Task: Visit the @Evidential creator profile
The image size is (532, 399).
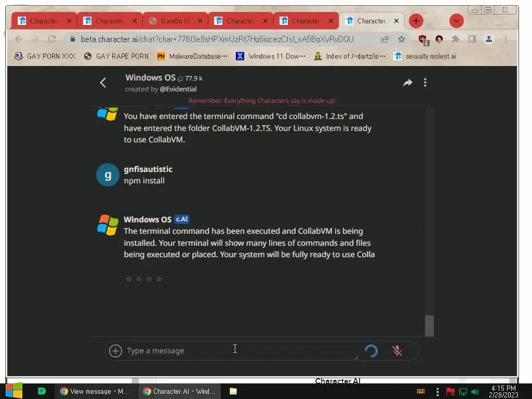Action: pos(178,89)
